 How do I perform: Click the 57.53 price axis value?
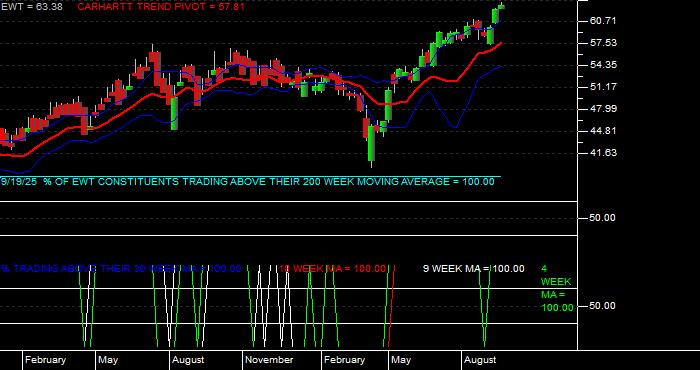point(603,43)
